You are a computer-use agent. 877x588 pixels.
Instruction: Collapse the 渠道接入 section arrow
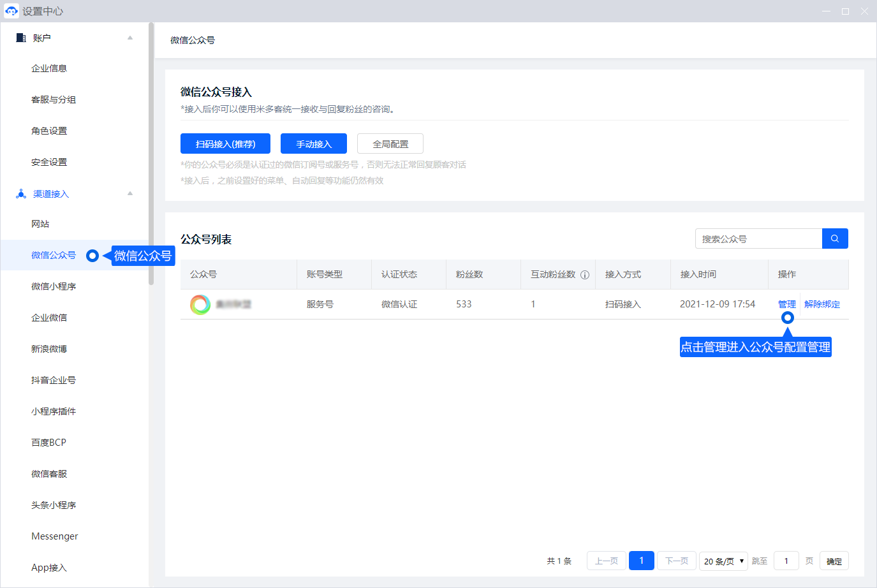point(130,193)
